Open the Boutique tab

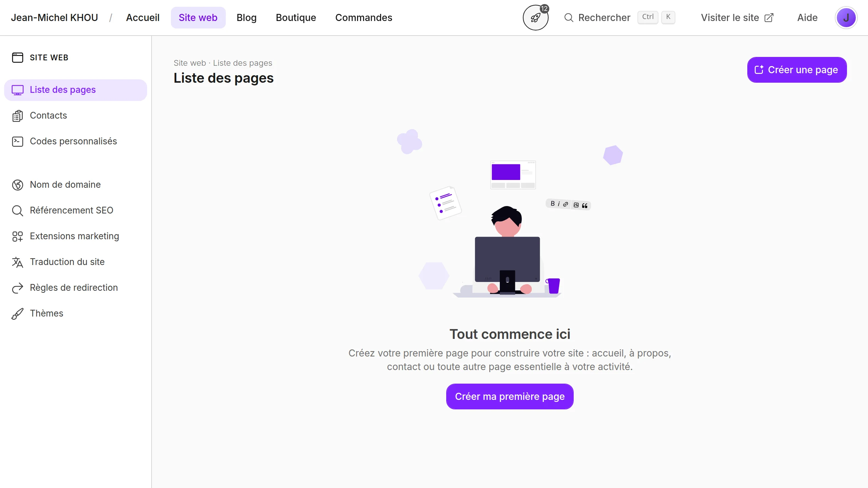pyautogui.click(x=296, y=18)
